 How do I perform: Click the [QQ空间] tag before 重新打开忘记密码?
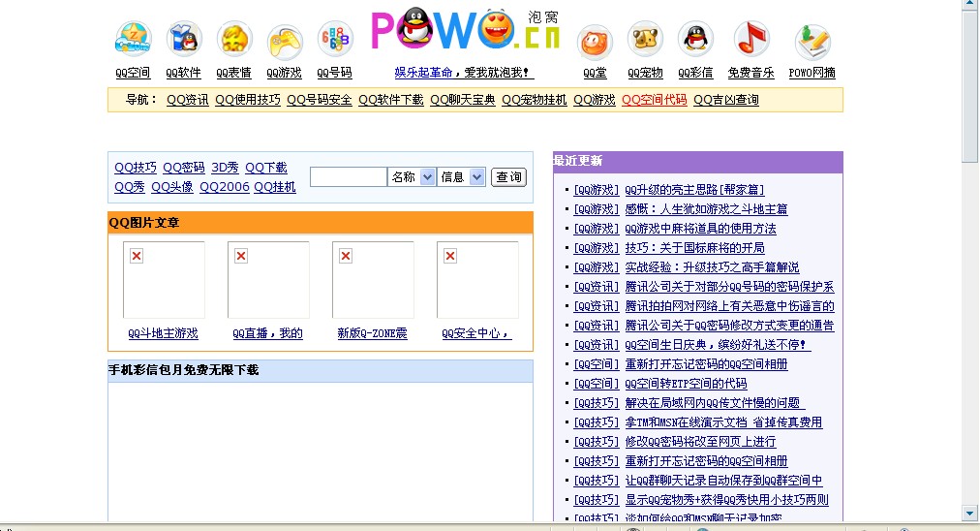(597, 364)
